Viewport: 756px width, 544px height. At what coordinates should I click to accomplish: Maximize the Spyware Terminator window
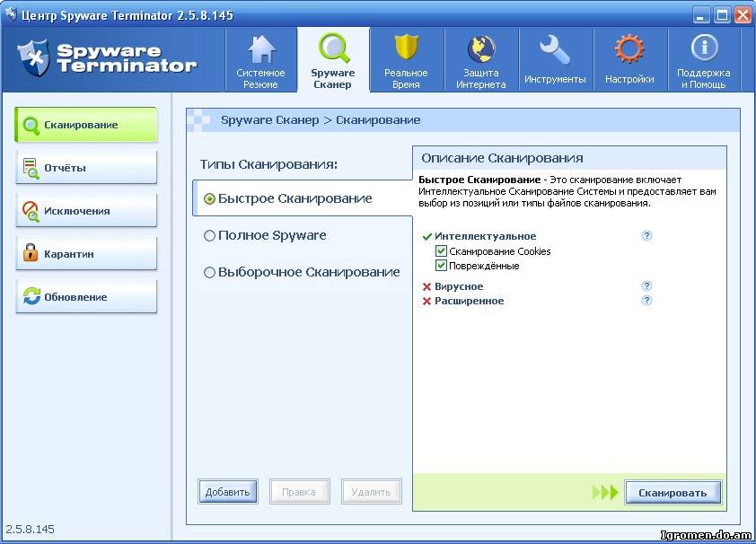722,15
